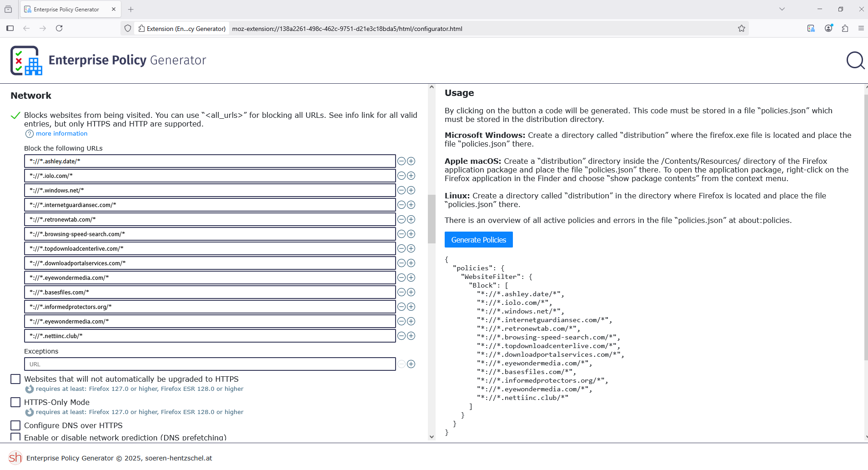Switch to Enterprise Policy Generator tab
Image resolution: width=868 pixels, height=470 pixels.
tap(66, 10)
